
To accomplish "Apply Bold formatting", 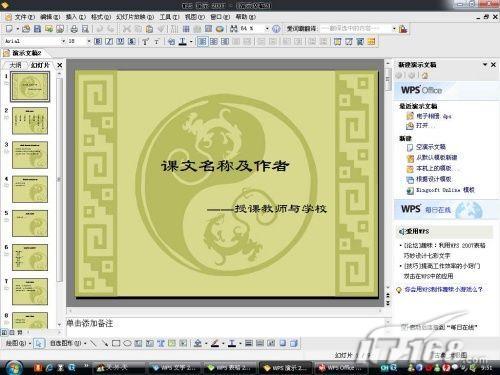I will (x=98, y=41).
